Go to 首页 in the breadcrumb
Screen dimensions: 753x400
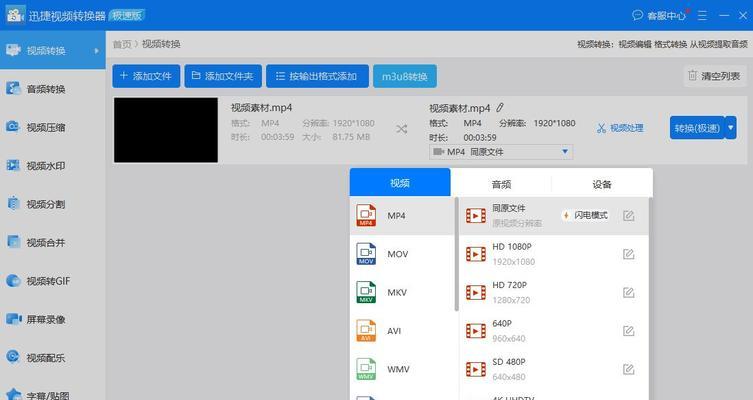121,44
